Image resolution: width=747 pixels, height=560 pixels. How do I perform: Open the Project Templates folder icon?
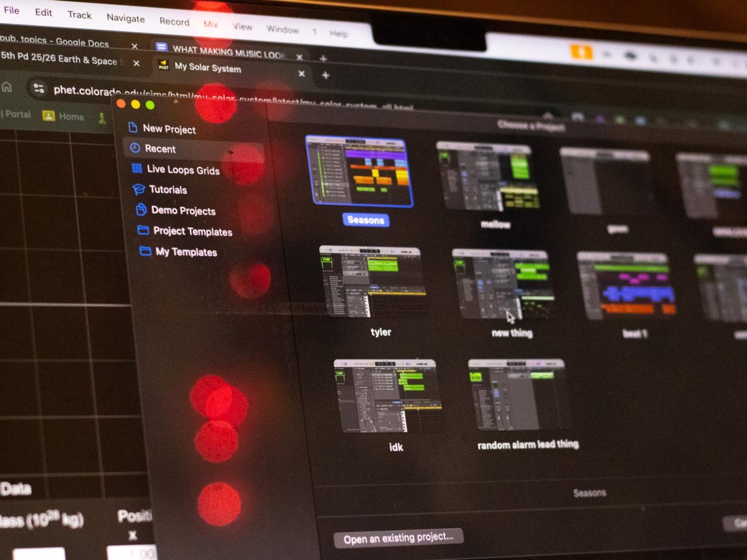143,230
